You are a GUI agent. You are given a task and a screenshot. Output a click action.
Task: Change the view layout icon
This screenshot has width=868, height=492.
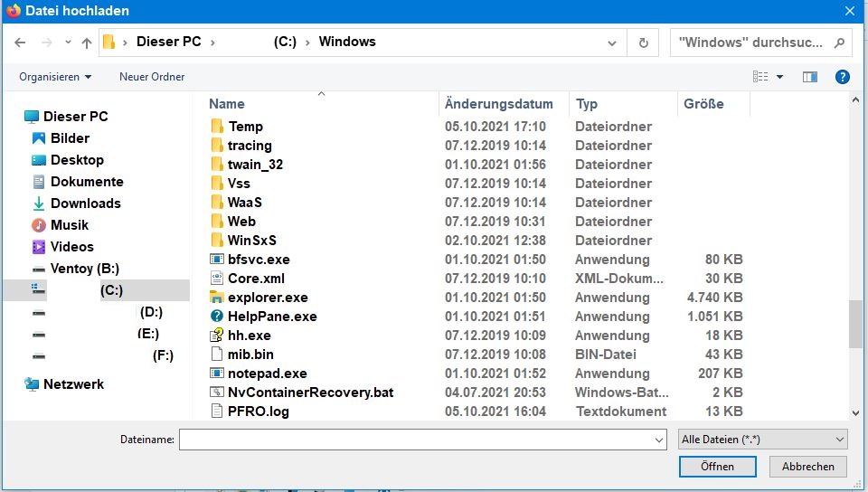click(760, 77)
